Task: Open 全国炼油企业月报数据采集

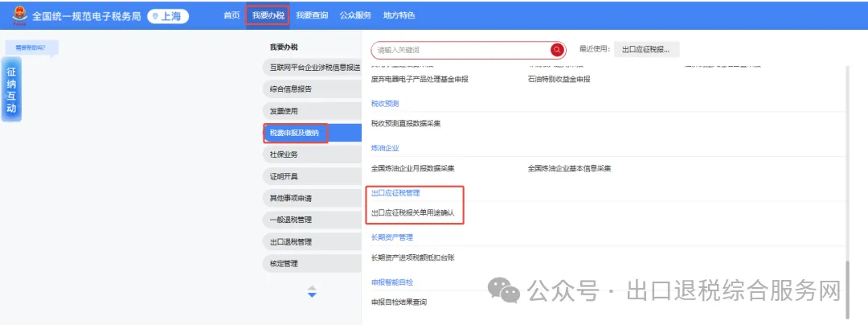Action: (413, 168)
